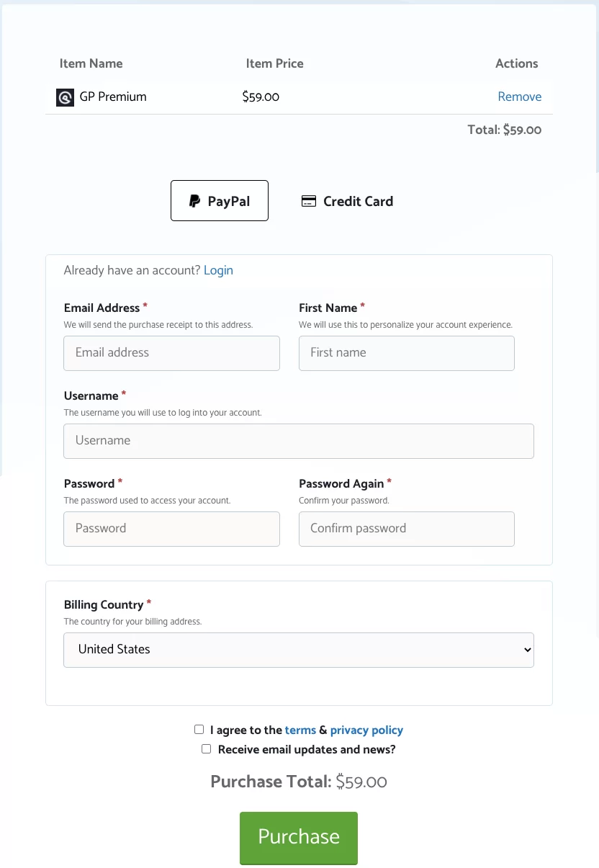Select Credit Card payment method tab
This screenshot has height=868, width=599.
(347, 201)
